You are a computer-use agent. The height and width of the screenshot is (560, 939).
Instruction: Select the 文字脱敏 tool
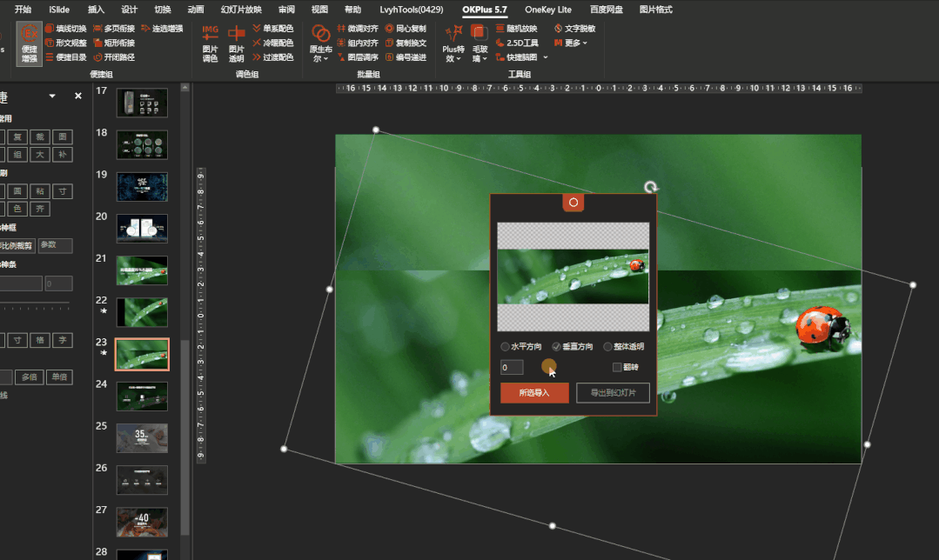575,28
